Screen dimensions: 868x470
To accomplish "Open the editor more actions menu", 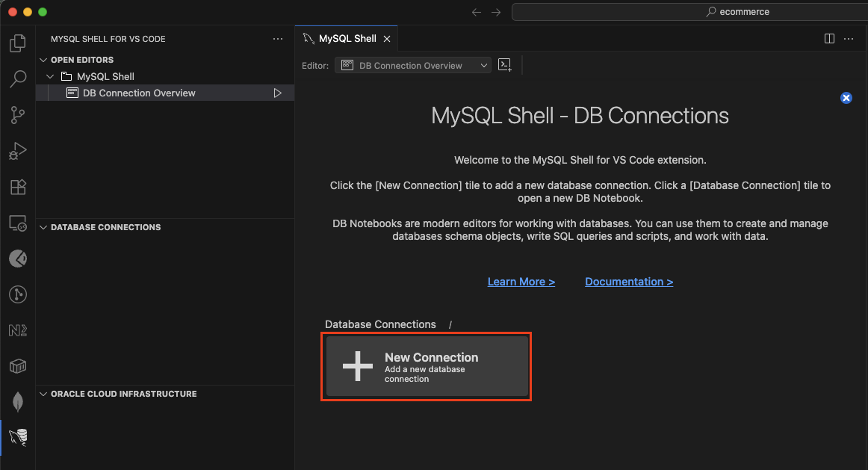I will 849,38.
